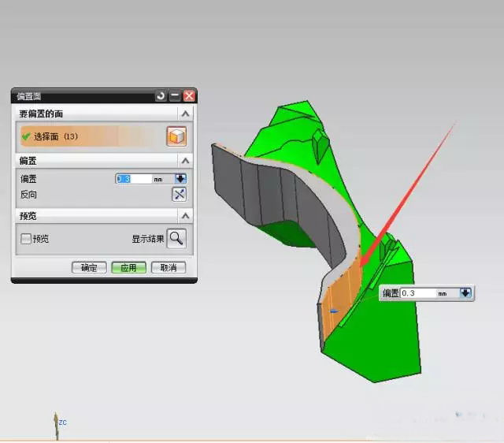Open the dialog's 偏置 value dropdown arrow
Viewport: 504px width, 443px height.
point(180,179)
